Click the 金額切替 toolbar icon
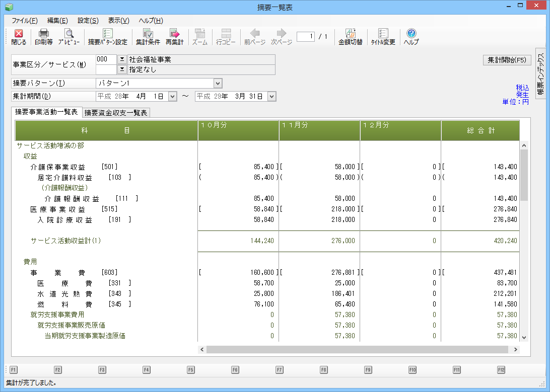 [350, 37]
